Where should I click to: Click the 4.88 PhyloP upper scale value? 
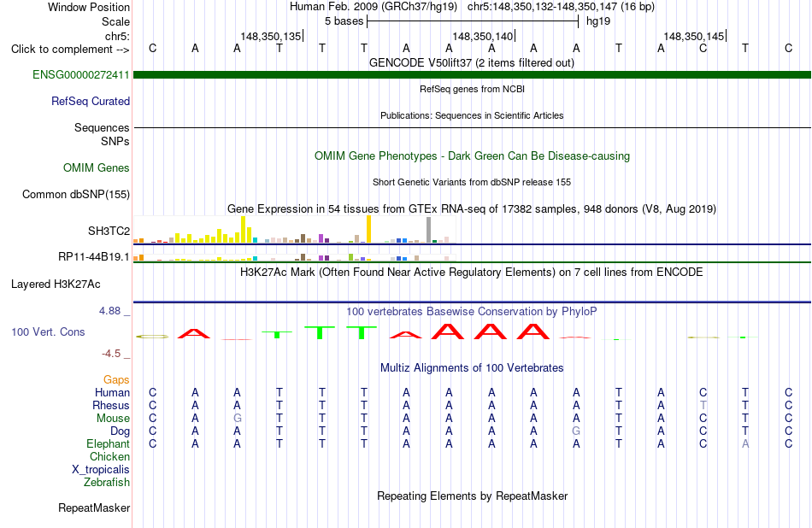[109, 311]
